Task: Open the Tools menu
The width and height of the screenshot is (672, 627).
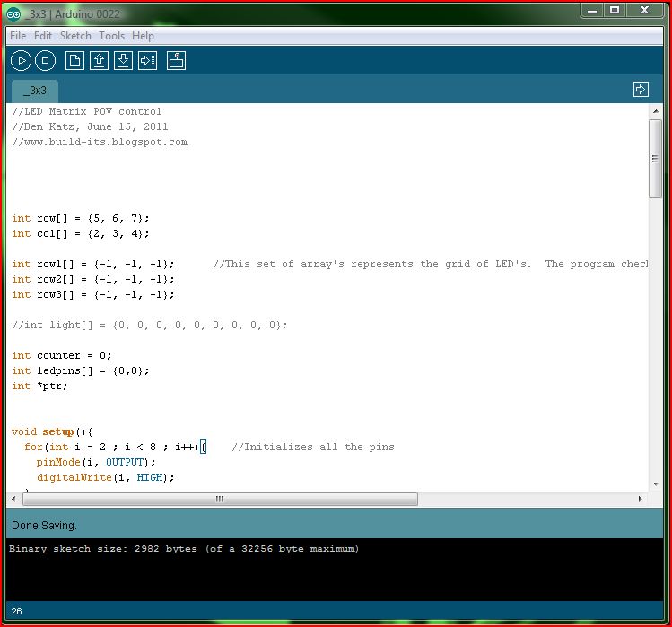Action: coord(111,36)
